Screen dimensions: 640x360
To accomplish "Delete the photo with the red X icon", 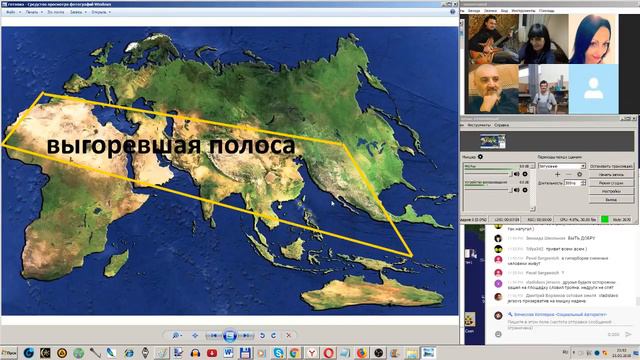I will coord(289,336).
